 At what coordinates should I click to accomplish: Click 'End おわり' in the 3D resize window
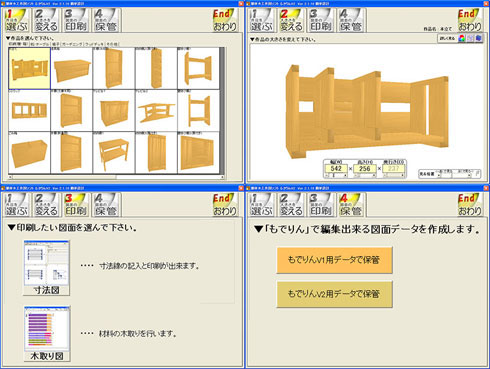(x=470, y=20)
